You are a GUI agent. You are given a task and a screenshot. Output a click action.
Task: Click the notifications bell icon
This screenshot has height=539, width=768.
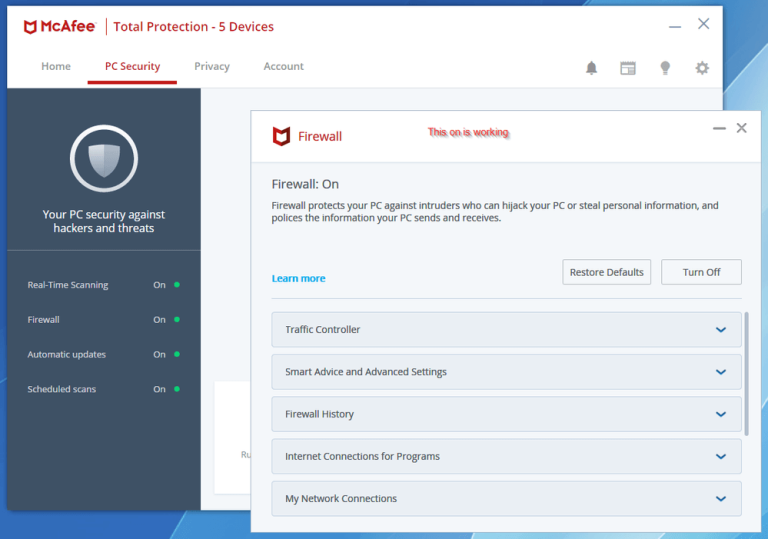coord(591,68)
